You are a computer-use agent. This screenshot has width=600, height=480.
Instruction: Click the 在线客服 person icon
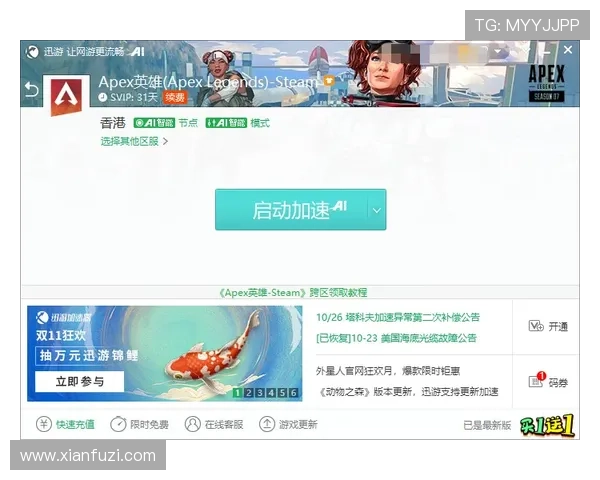[192, 424]
